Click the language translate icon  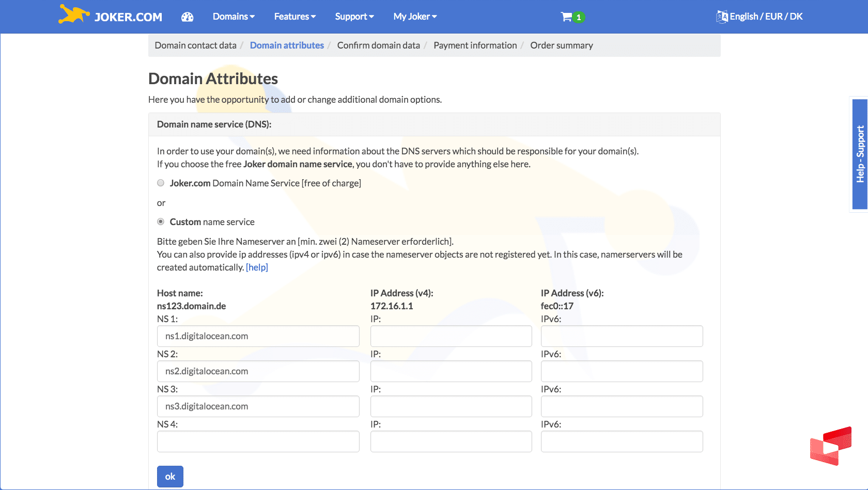[722, 17]
